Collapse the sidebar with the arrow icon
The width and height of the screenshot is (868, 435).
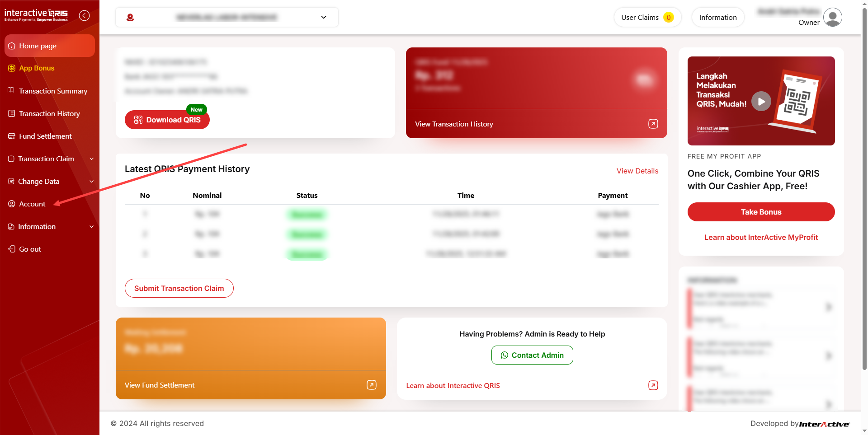click(x=84, y=16)
